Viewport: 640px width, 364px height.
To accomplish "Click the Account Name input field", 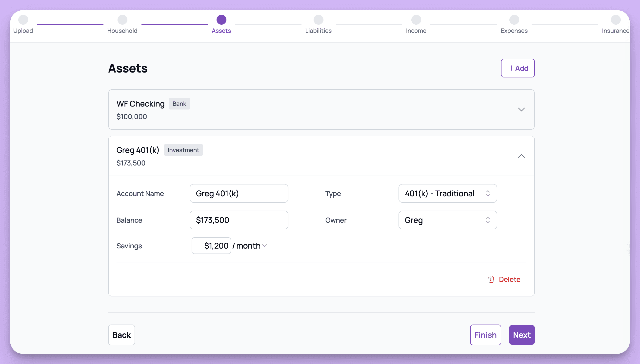I will [239, 194].
